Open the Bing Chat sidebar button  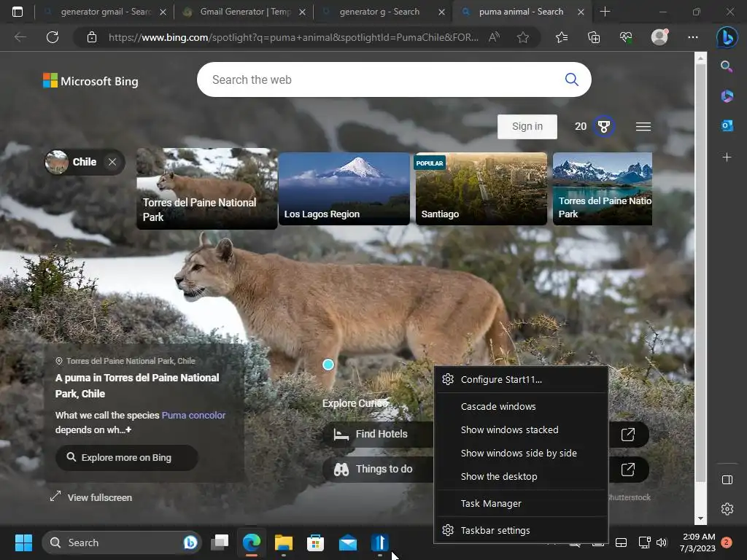pos(727,37)
